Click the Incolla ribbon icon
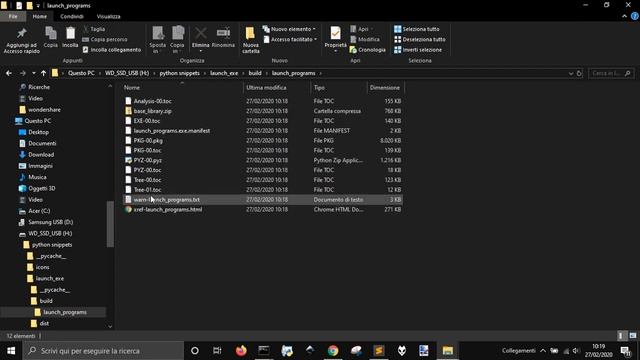This screenshot has height=360, width=640. click(70, 37)
